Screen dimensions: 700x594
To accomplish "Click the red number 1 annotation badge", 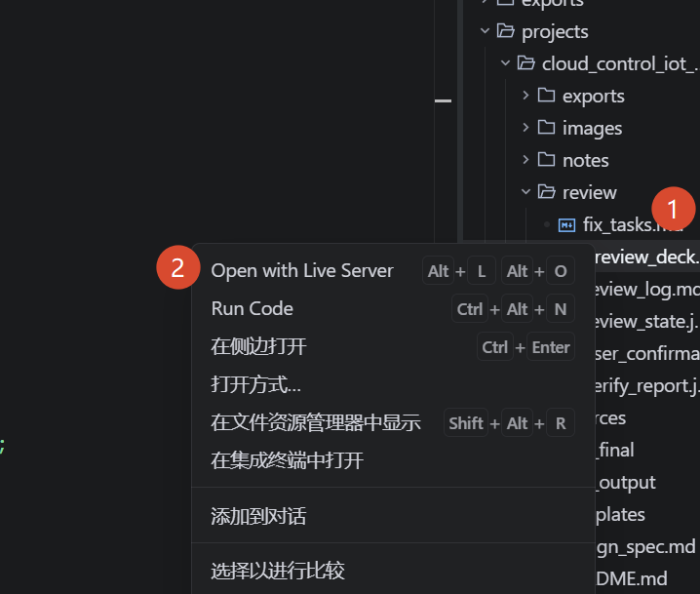I will tap(674, 208).
